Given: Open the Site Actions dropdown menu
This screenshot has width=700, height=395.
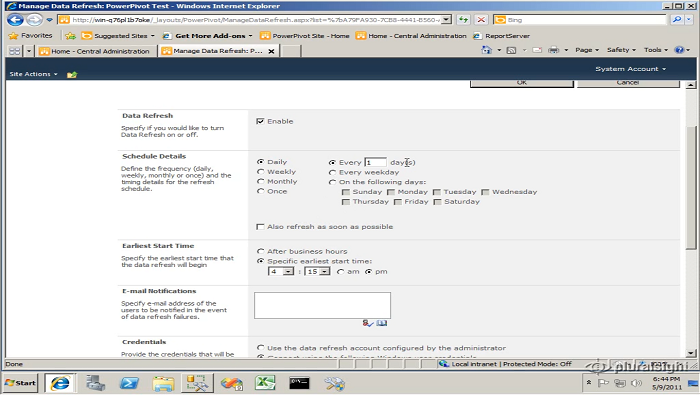Looking at the screenshot, I should coord(33,74).
